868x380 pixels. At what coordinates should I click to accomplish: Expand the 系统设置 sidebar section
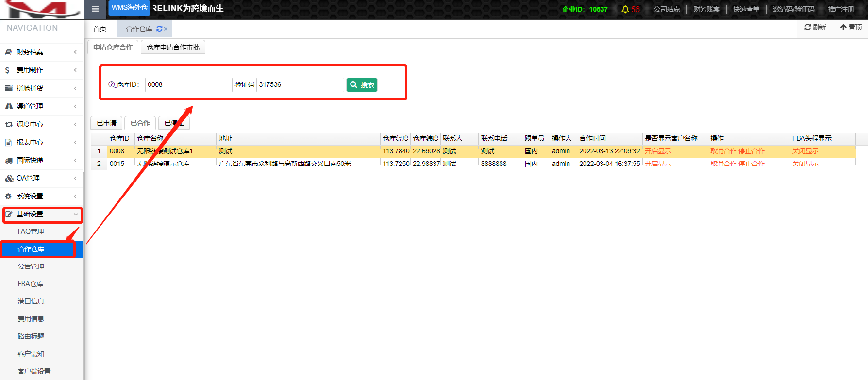[41, 196]
